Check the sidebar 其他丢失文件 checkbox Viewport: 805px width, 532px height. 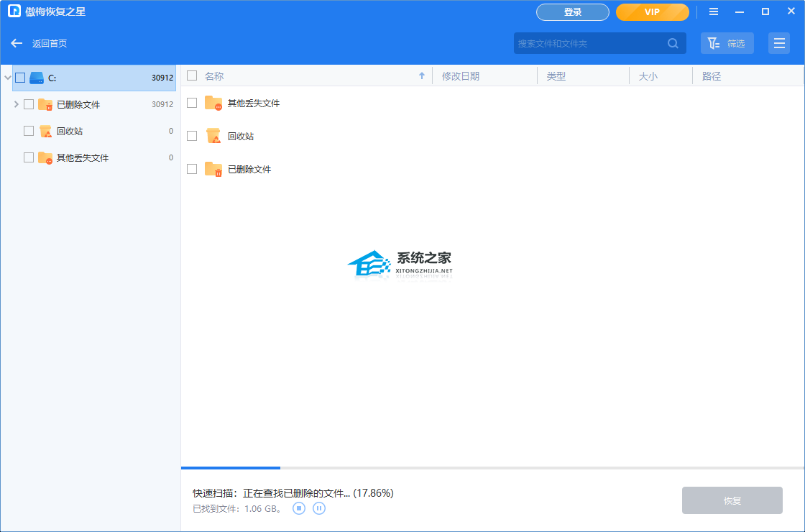pyautogui.click(x=29, y=158)
